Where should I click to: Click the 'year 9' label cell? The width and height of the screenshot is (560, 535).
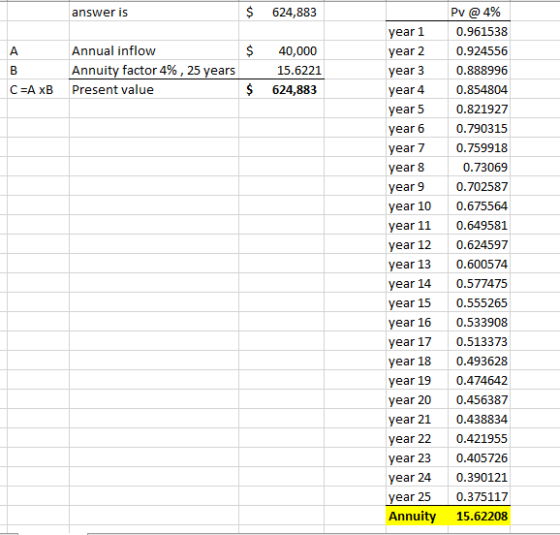click(x=417, y=186)
